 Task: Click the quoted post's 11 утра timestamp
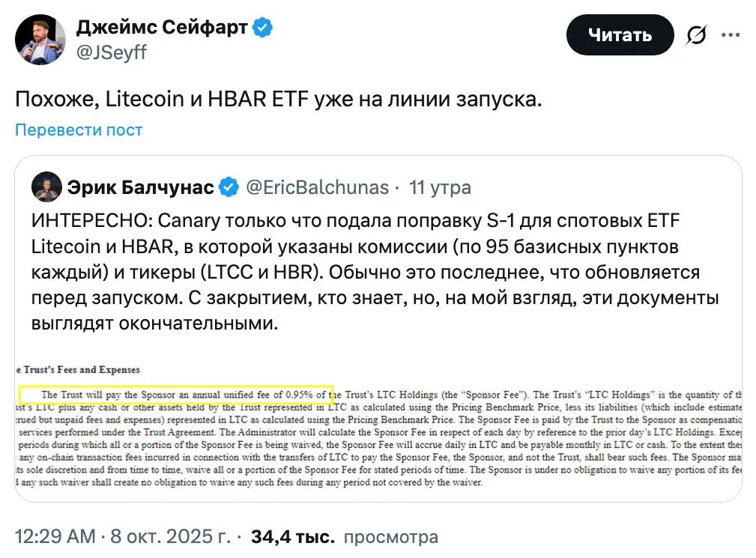point(440,187)
